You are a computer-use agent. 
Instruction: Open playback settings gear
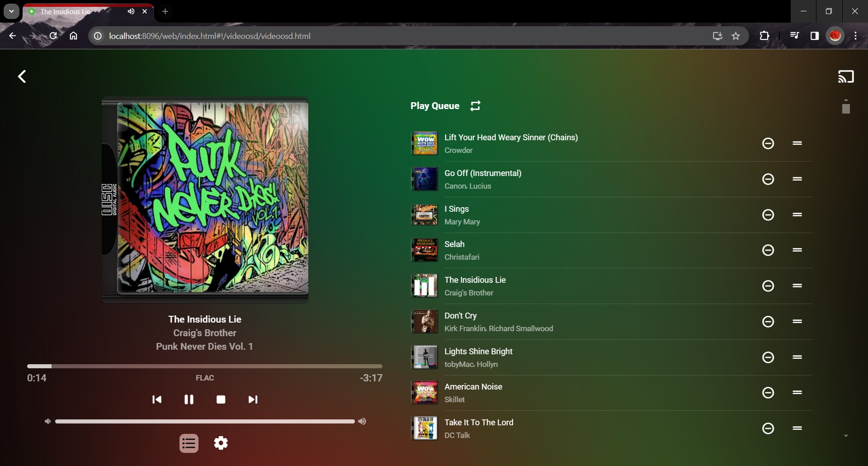coord(221,443)
